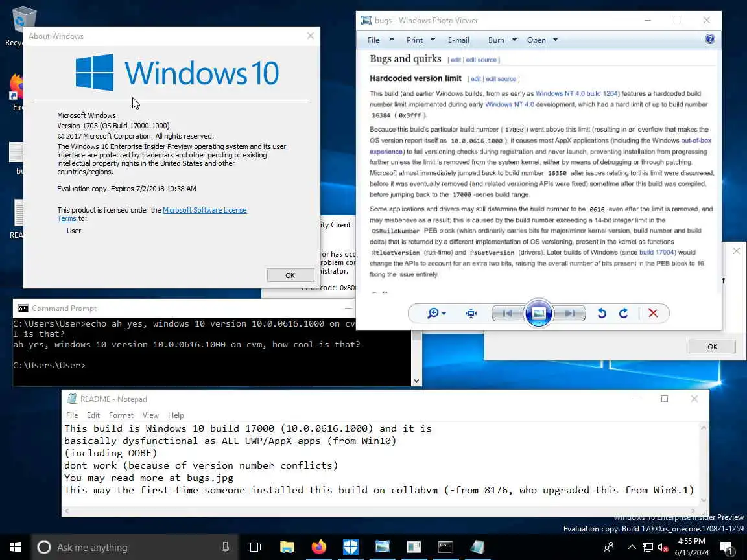Maximize the Notepad README window

coord(665,399)
